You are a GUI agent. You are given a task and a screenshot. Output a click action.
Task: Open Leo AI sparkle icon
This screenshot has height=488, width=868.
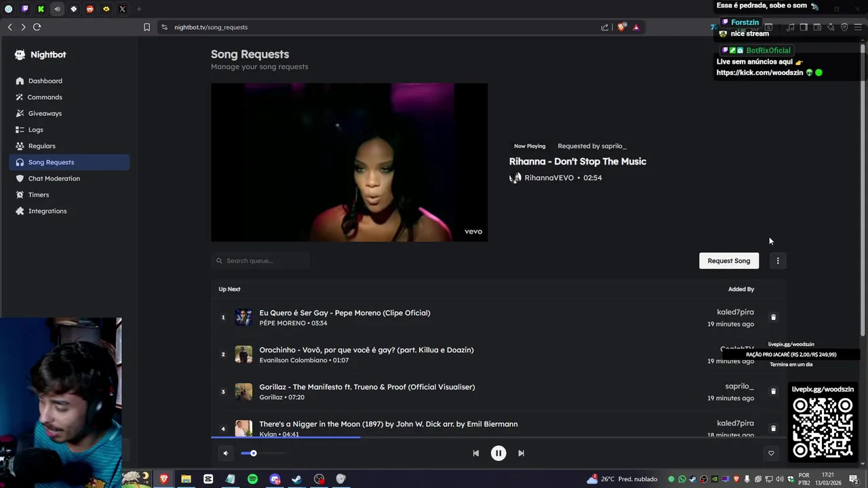pos(831,27)
